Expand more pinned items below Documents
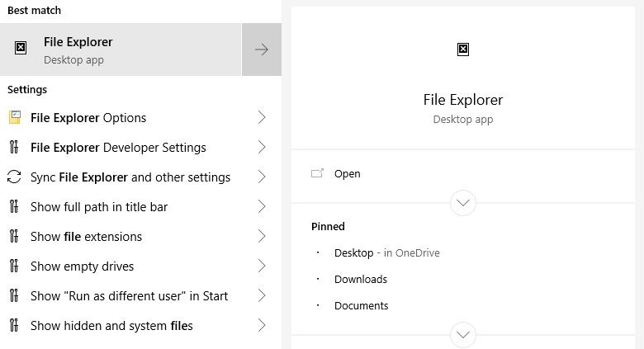 tap(463, 335)
